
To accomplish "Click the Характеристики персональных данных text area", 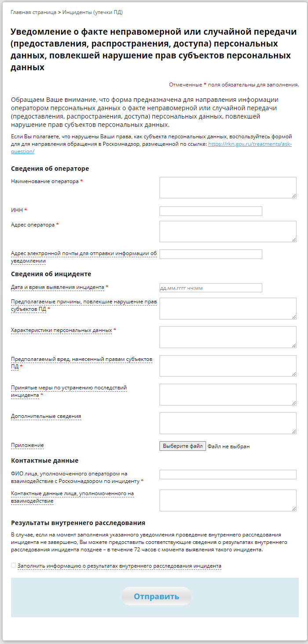I will (228, 337).
